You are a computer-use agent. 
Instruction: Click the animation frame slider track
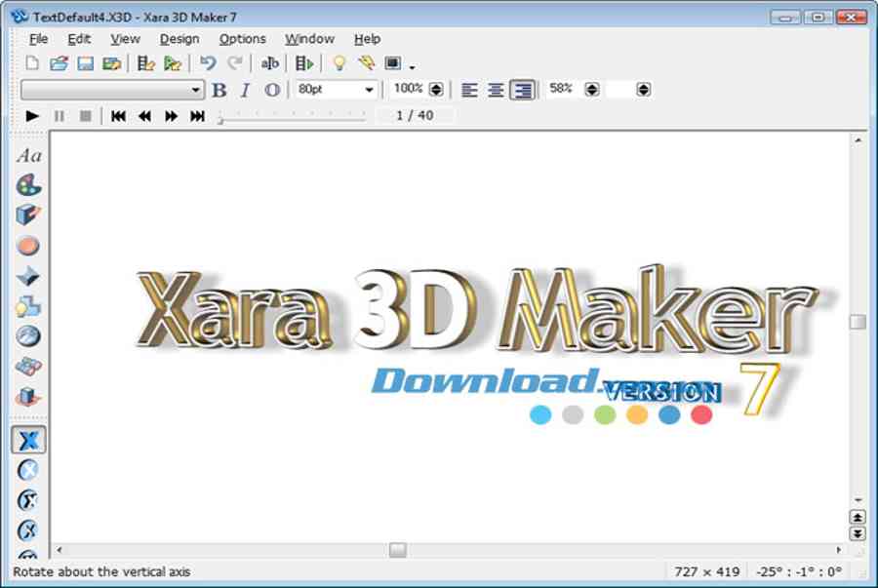click(293, 118)
